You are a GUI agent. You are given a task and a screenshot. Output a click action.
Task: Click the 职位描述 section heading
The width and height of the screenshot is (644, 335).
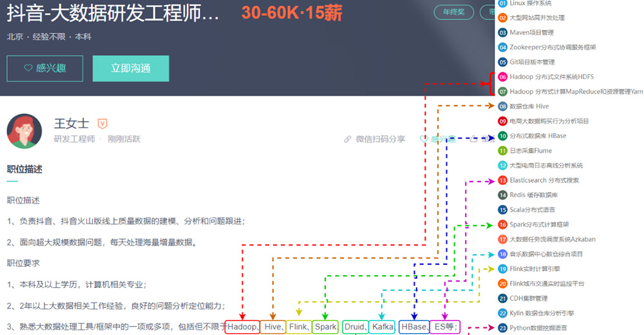point(24,169)
